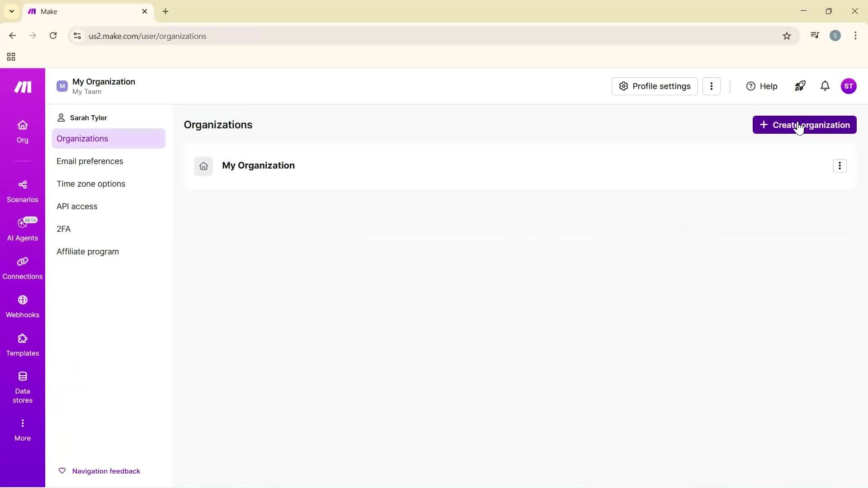Open notifications via the bell icon
The image size is (868, 488).
coord(825,86)
